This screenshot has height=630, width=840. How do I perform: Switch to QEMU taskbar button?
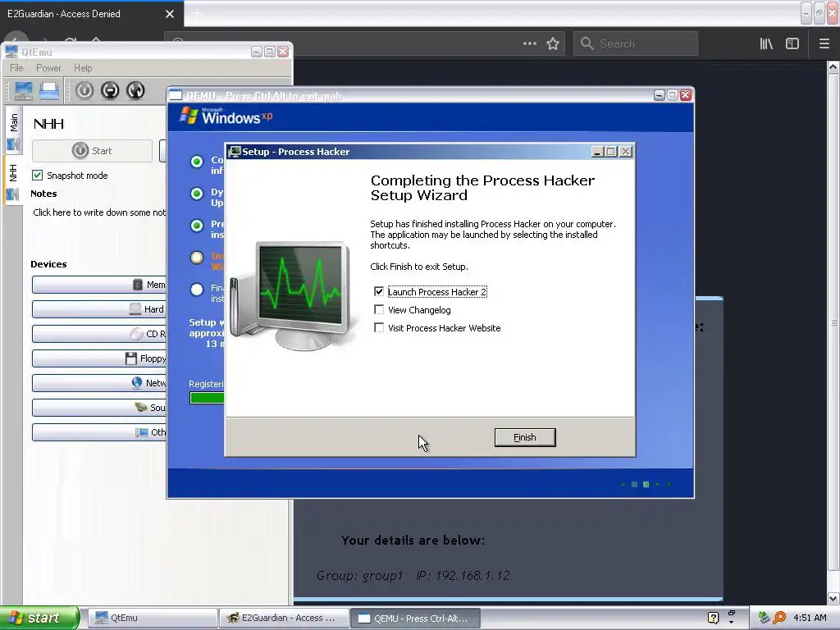pyautogui.click(x=415, y=618)
